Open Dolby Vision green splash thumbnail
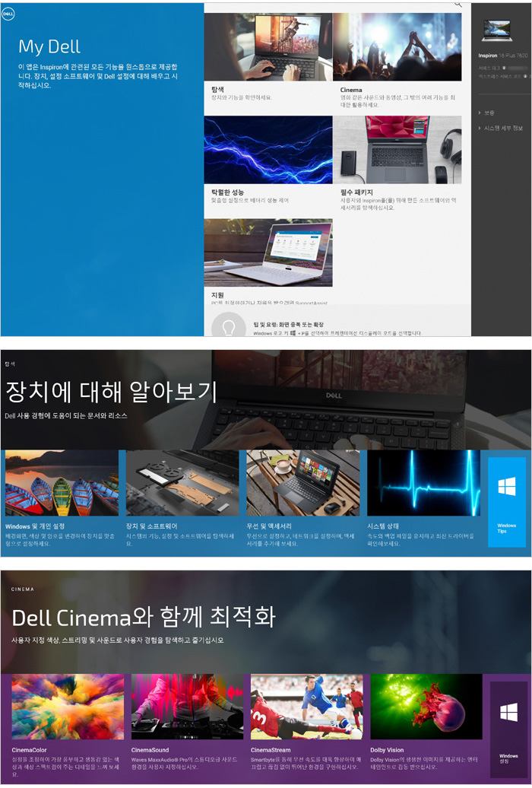Viewport: 532px width, 788px height. coord(426,707)
